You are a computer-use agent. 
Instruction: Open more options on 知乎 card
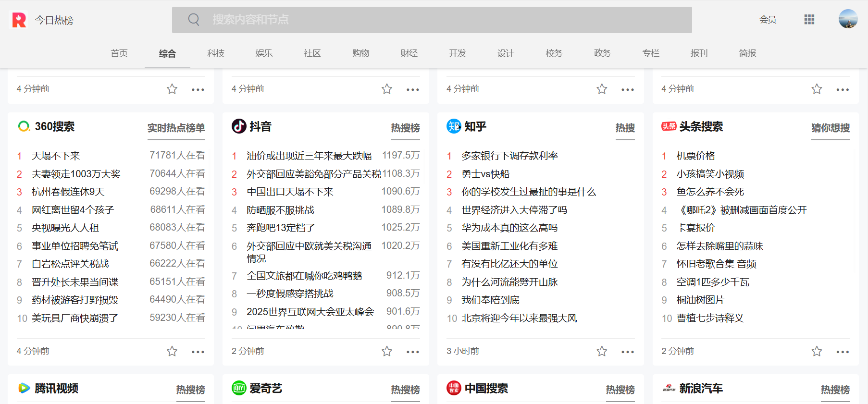(x=628, y=352)
